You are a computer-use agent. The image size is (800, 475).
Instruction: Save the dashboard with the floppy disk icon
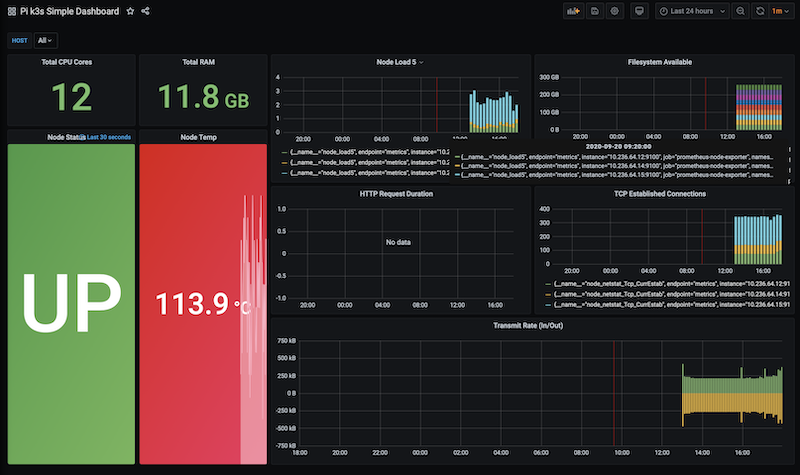coord(595,11)
